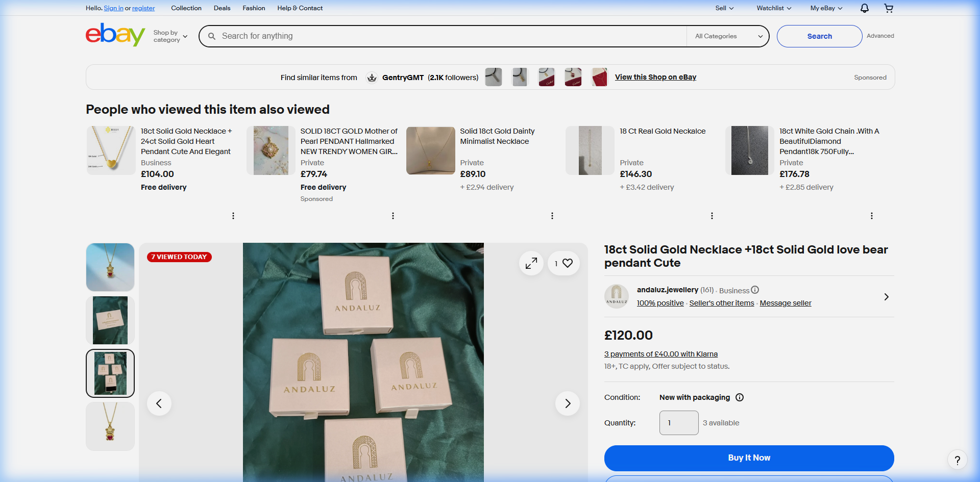The width and height of the screenshot is (980, 482).
Task: Open the Seller's other items link
Action: tap(721, 303)
